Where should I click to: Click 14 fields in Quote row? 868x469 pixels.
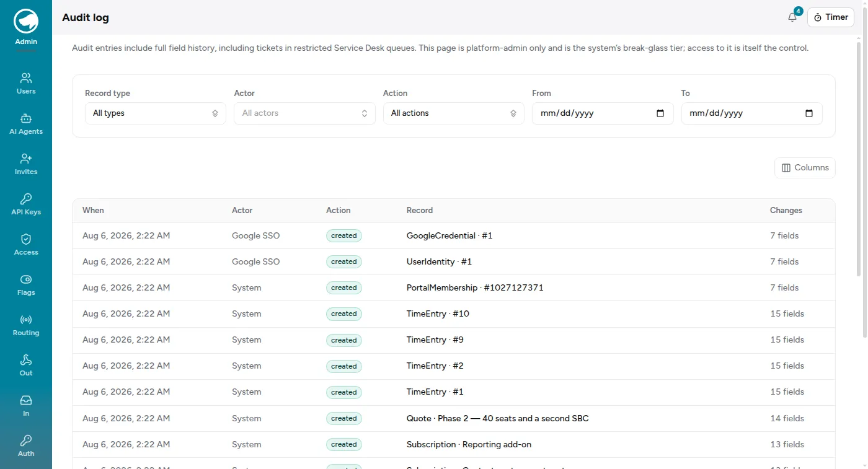pos(787,419)
